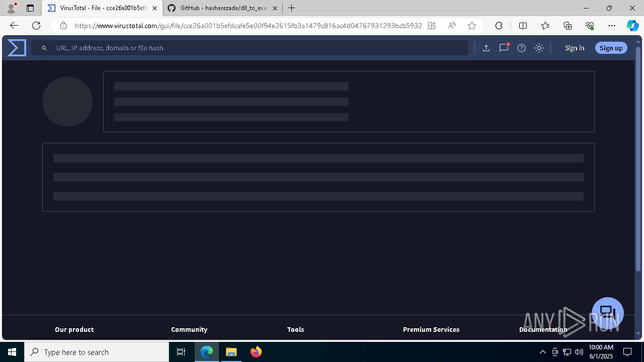Open Firefox from taskbar
Screen dimensions: 644x362
coord(256,352)
